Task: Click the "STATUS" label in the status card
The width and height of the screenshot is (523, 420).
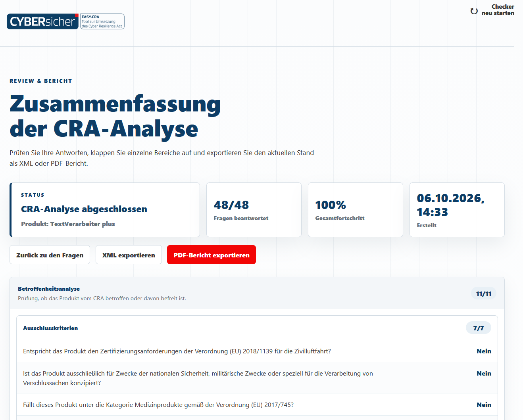Action: 33,195
